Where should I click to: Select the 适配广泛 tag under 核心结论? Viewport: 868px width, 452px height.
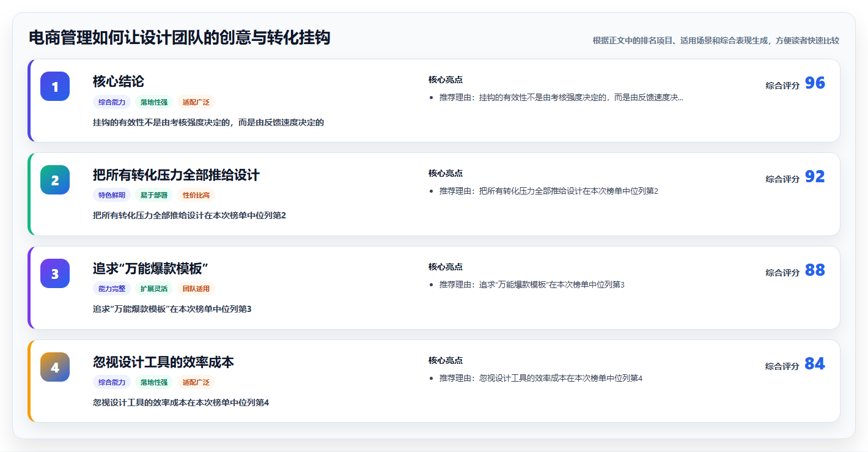click(196, 102)
